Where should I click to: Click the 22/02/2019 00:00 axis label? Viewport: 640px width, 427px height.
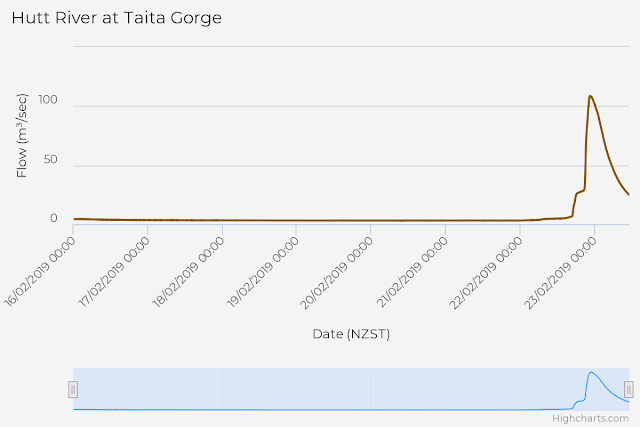pyautogui.click(x=486, y=271)
